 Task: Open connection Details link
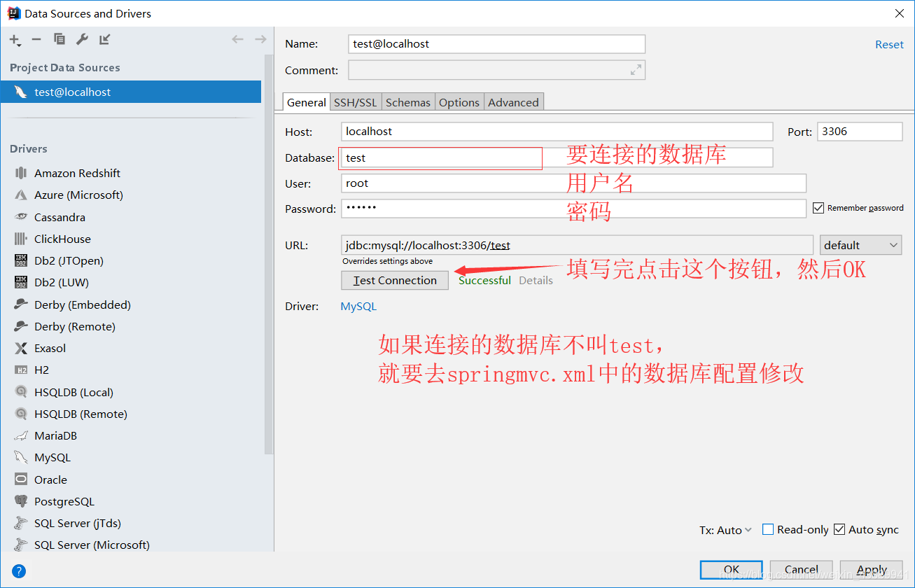pyautogui.click(x=536, y=280)
